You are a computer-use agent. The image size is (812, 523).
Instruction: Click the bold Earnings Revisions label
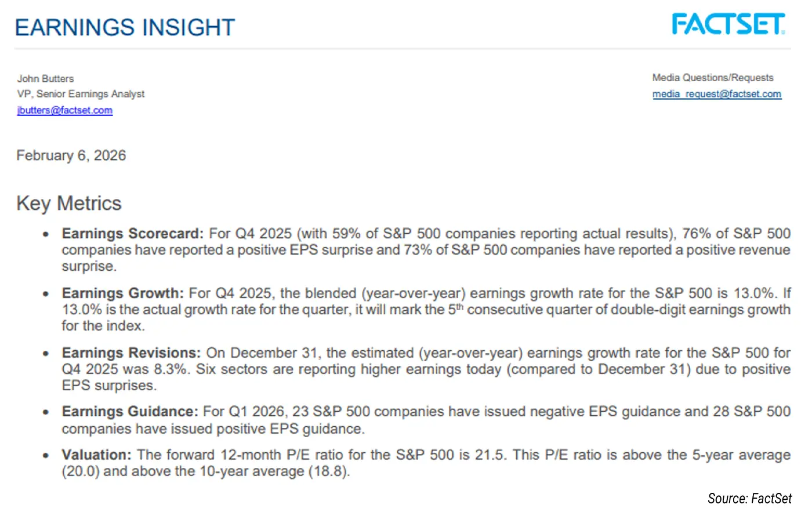(131, 353)
